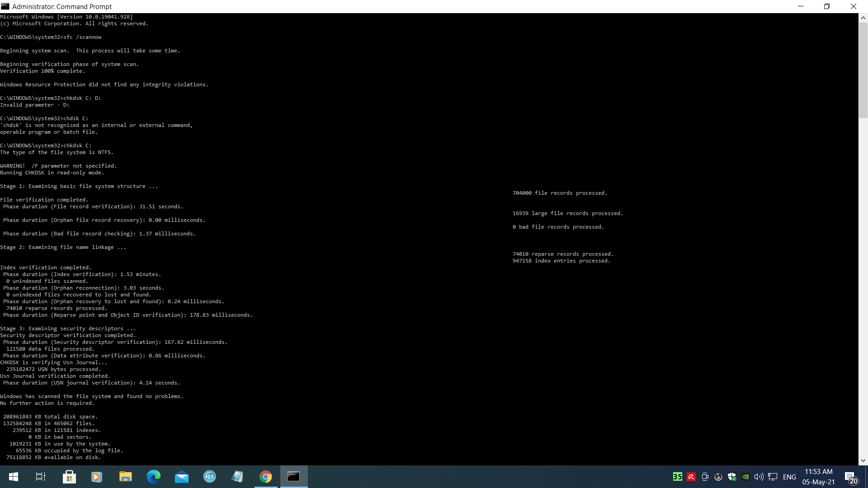Open the network status tray icon
Image resolution: width=868 pixels, height=488 pixels.
773,477
